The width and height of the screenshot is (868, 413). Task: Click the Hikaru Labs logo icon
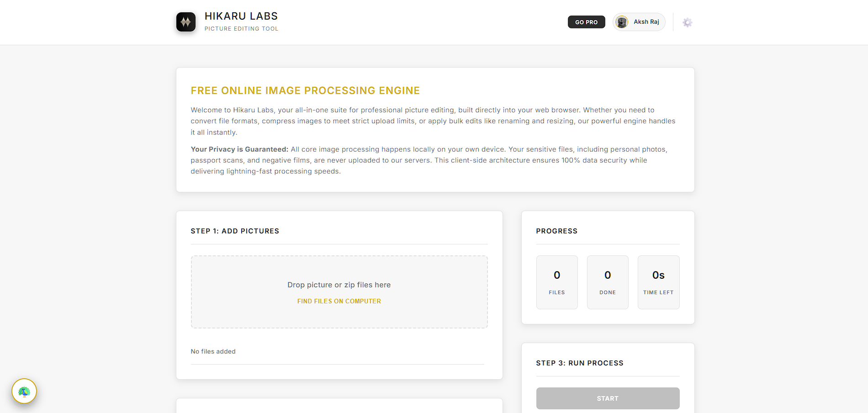[x=186, y=22]
